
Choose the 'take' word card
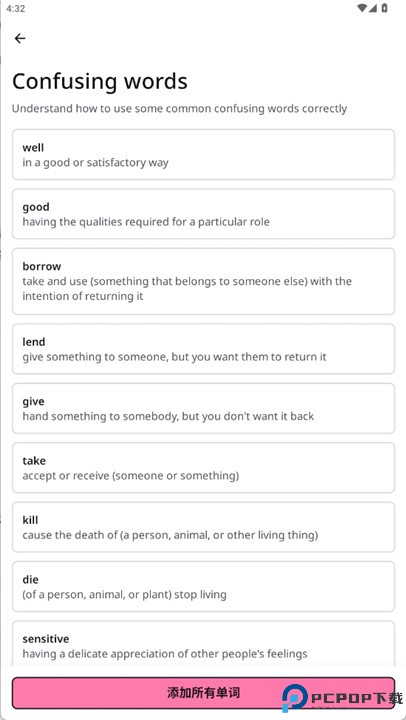point(203,467)
